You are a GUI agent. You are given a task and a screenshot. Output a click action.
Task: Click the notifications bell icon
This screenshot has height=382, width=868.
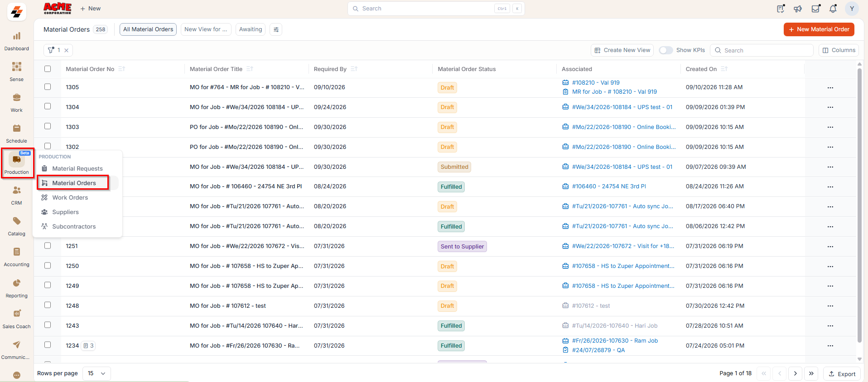(x=833, y=9)
